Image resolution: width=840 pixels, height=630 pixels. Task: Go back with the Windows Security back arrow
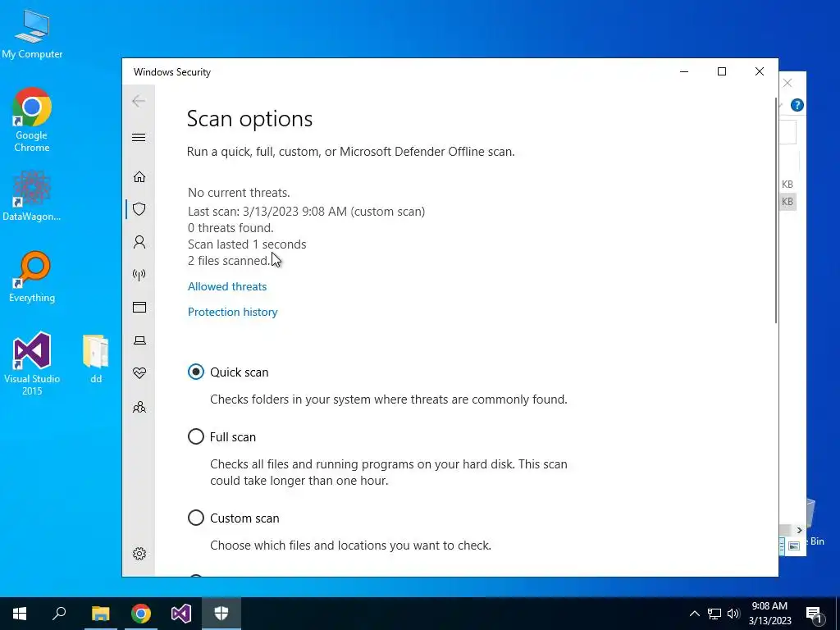(139, 101)
